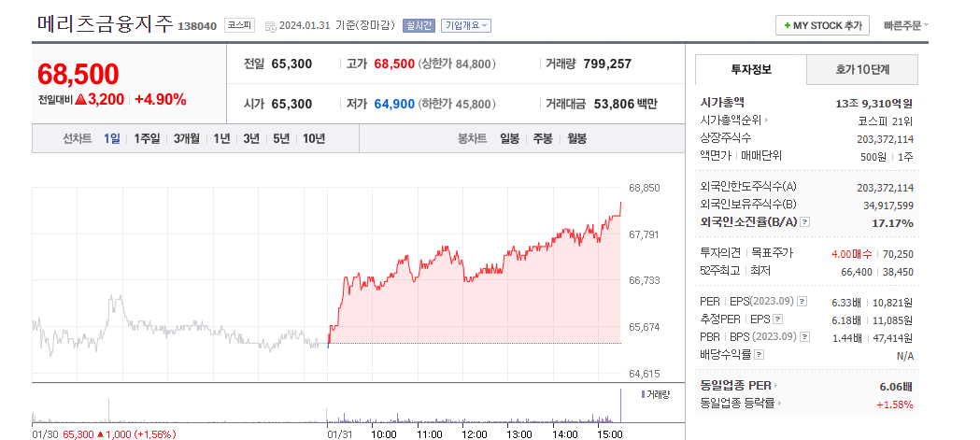Click the 메리츠금융지주 stock title

click(105, 23)
